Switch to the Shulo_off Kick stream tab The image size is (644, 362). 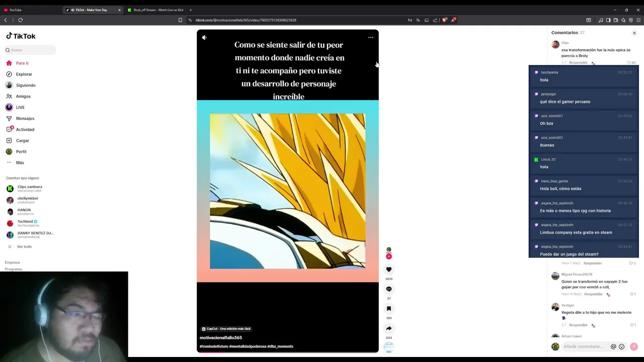(156, 10)
